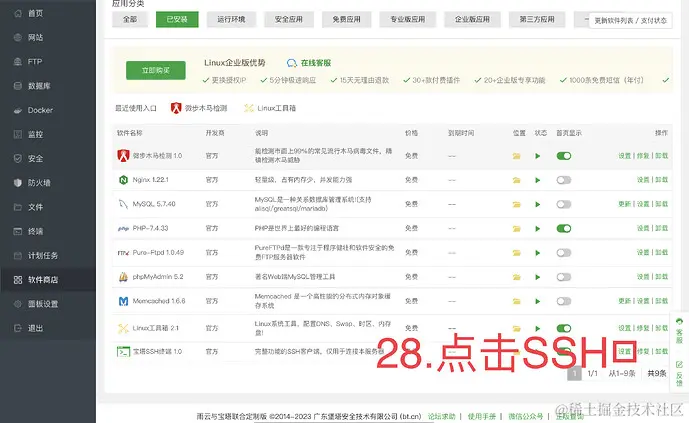Open Docker section in sidebar
This screenshot has height=423, width=689.
pos(40,110)
